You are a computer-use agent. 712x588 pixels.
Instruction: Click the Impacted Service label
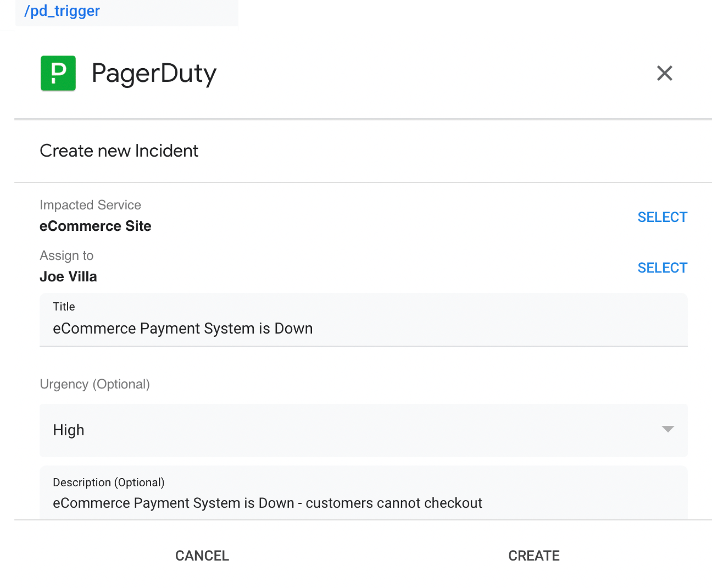point(90,204)
